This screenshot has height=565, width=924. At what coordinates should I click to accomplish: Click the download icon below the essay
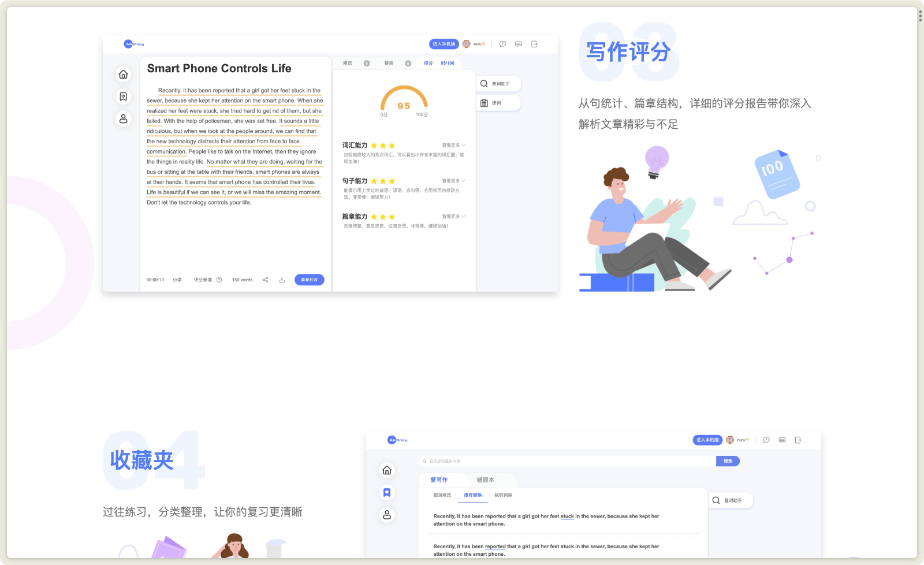click(282, 280)
